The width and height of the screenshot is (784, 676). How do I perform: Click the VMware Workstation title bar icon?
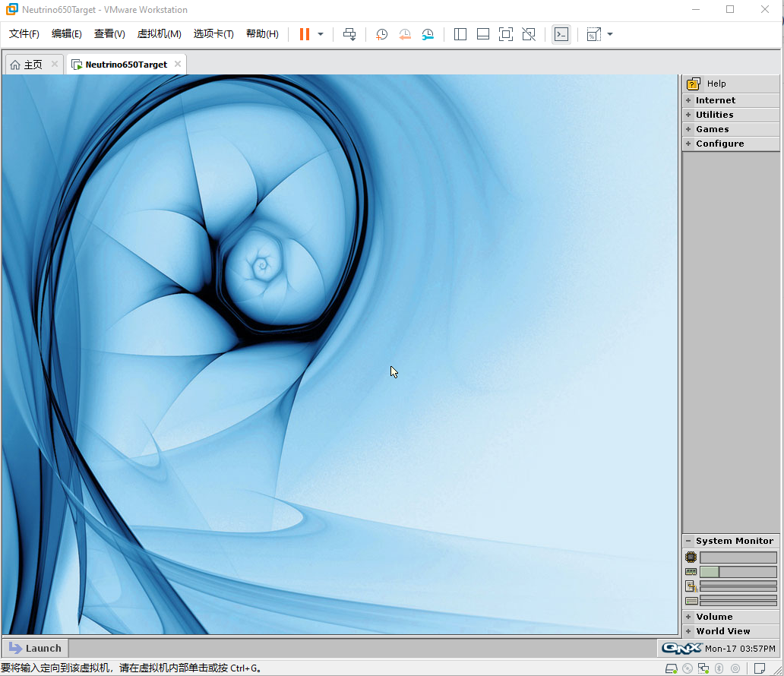(x=12, y=10)
